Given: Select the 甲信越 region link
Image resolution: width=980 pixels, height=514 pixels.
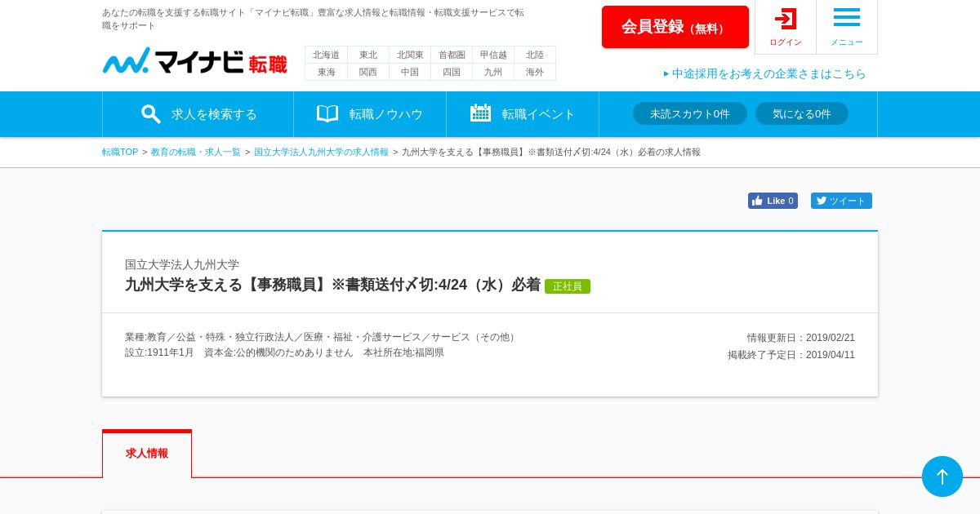Looking at the screenshot, I should pos(493,55).
